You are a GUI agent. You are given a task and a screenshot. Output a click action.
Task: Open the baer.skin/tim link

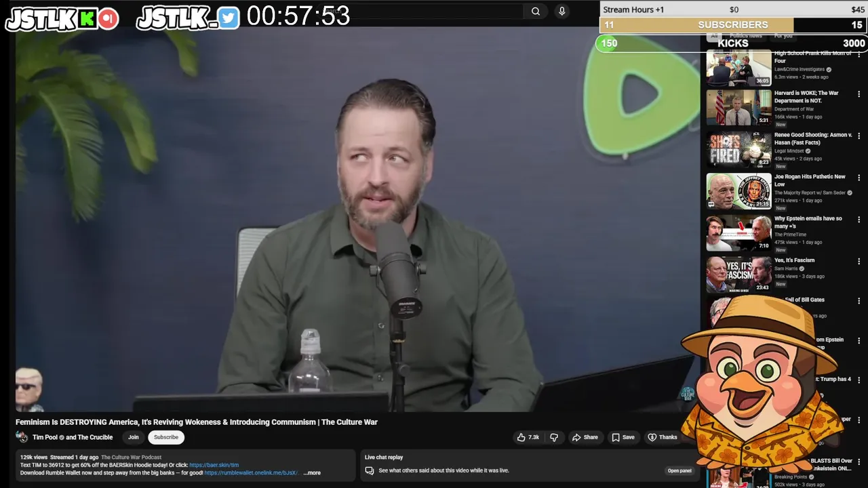pos(214,465)
